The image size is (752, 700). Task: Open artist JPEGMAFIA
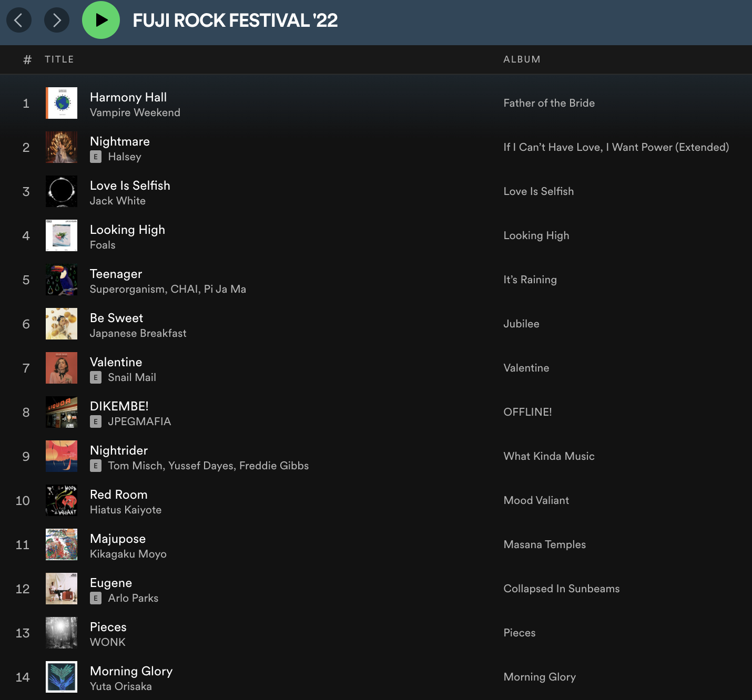click(139, 421)
